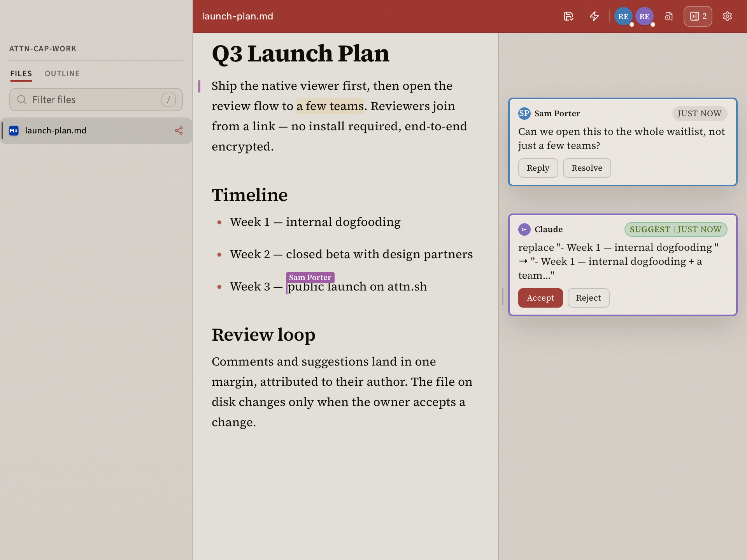Screen dimensions: 747x560
Task: Click Sam Porter's comment text body
Action: 621,138
